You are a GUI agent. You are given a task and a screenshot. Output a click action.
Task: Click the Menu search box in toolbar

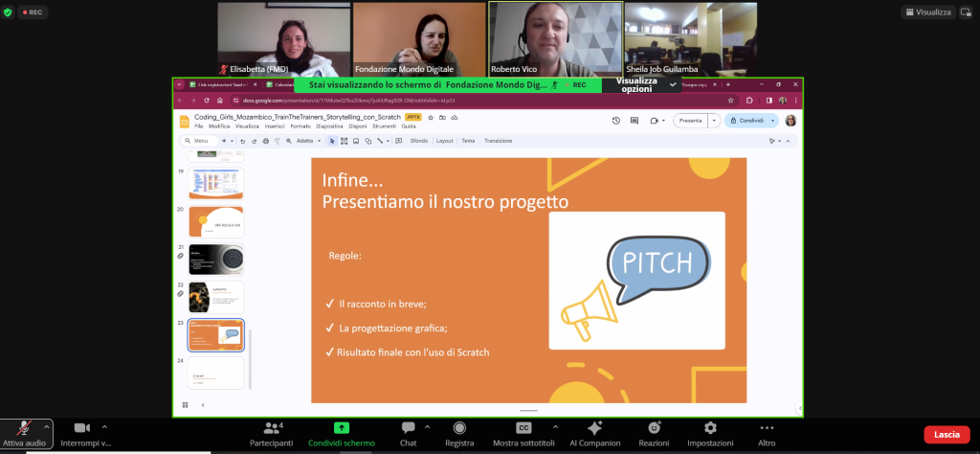(200, 141)
